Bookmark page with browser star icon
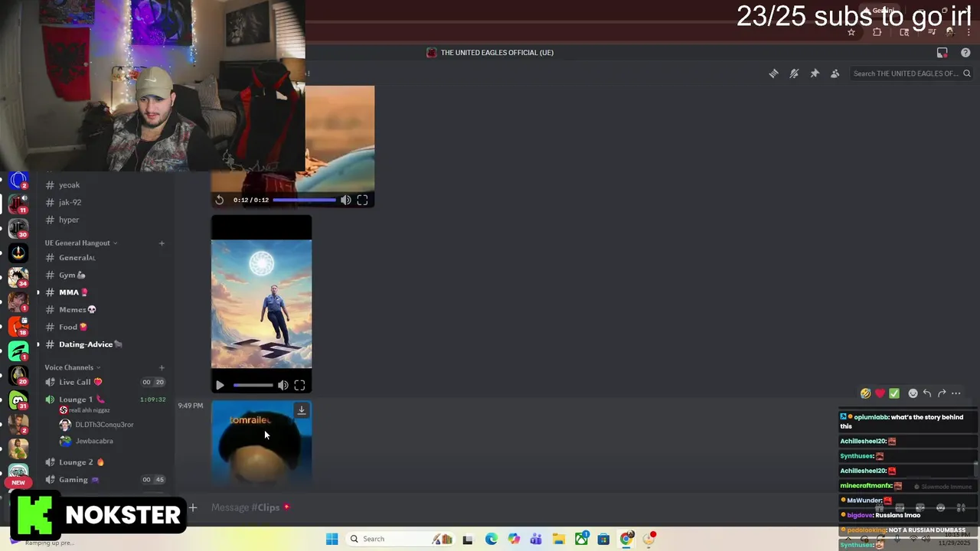This screenshot has width=980, height=551. coord(851,32)
